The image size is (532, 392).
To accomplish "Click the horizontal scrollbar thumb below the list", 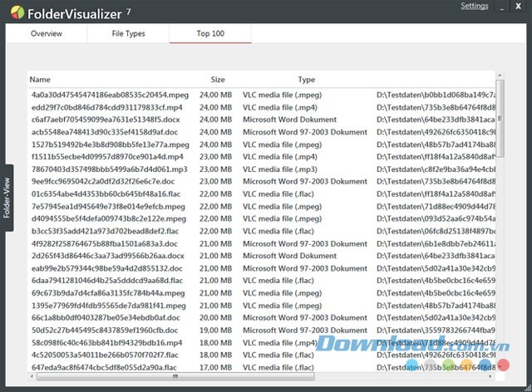I will [175, 376].
